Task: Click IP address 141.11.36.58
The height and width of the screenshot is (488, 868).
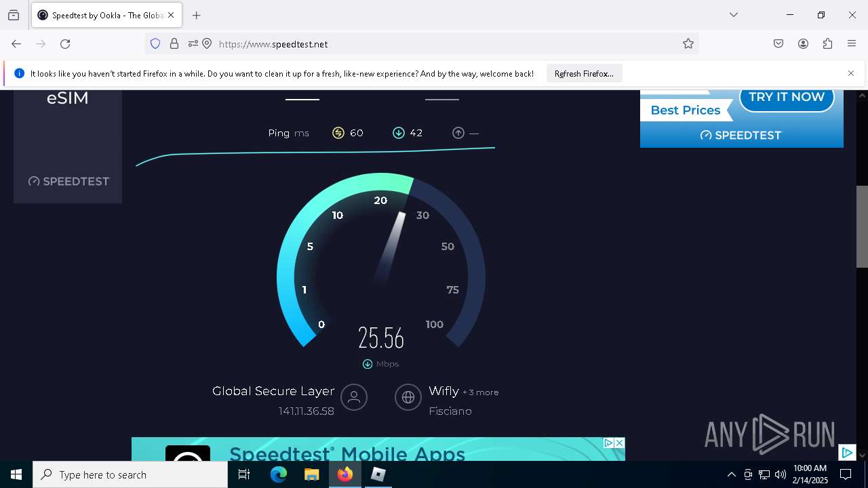Action: pos(307,411)
